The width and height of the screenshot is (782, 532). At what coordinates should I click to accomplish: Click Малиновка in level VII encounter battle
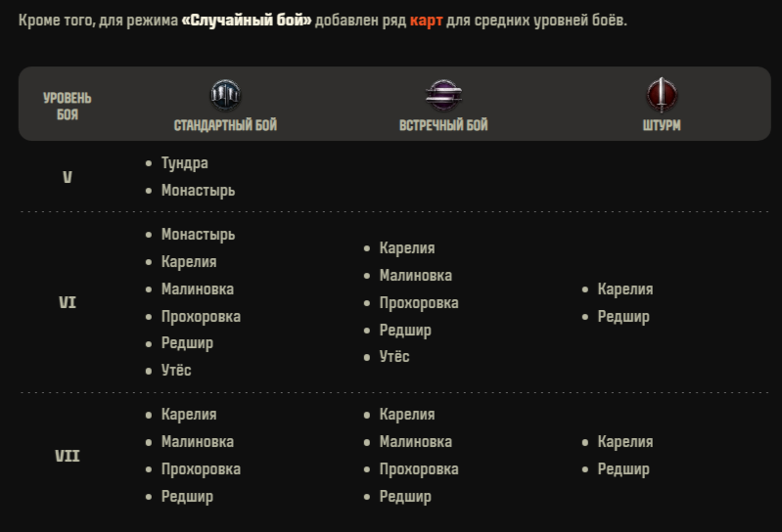coord(415,442)
